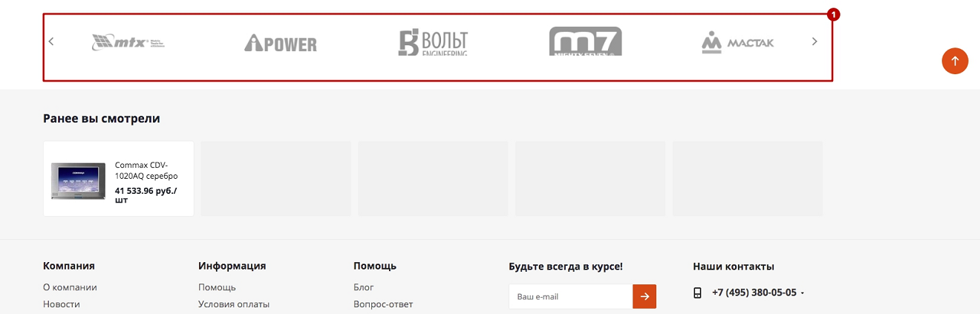Viewport: 980px width, 314px height.
Task: Click the phone icon in contacts
Action: pos(697,292)
